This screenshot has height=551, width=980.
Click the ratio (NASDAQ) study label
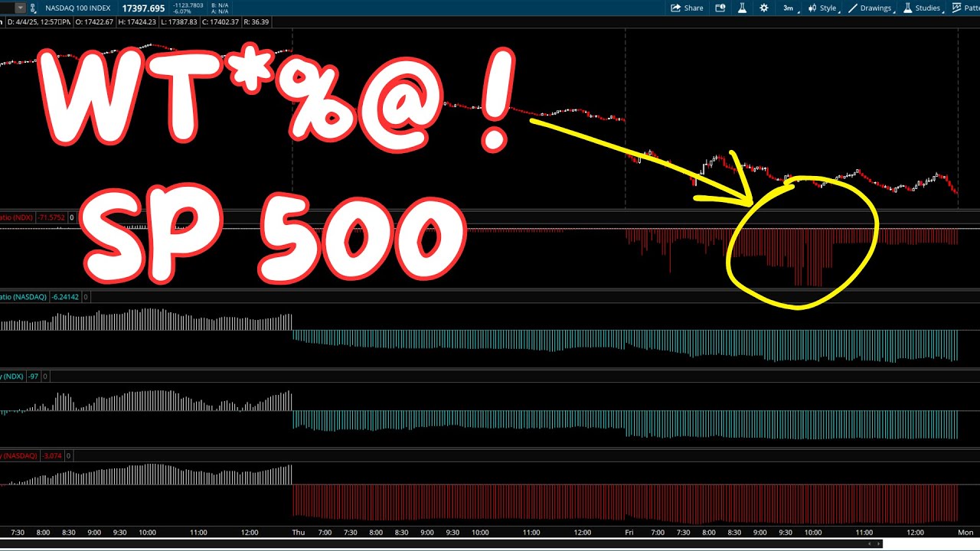point(24,297)
